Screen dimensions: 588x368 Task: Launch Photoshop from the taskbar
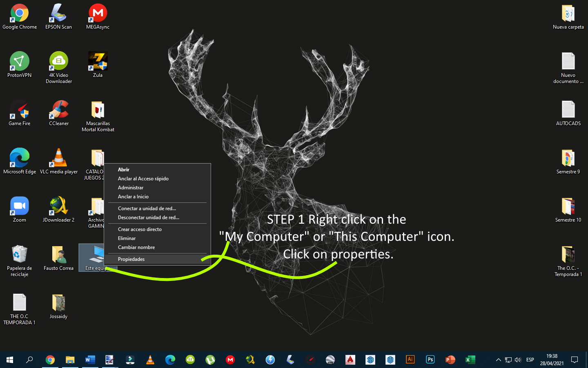coord(430,360)
